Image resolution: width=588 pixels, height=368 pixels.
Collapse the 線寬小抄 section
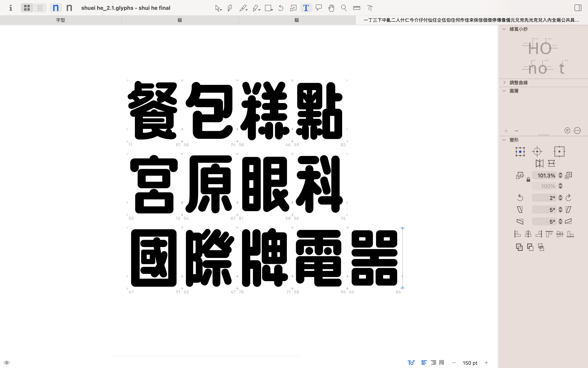click(x=504, y=29)
